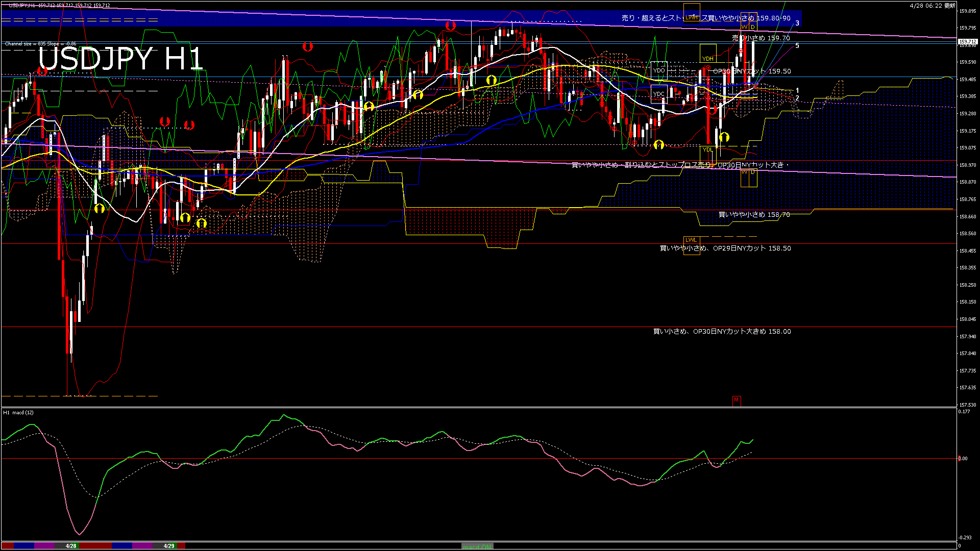Click the USDJPY H1 chart title text
The image size is (980, 551).
point(120,59)
